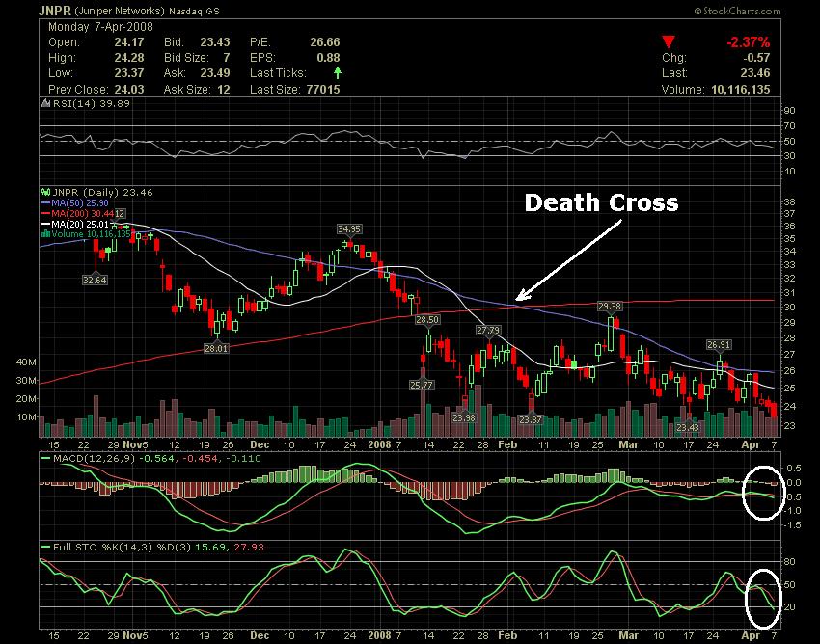
Task: Click the green Full STO legend line marker
Action: 46,548
